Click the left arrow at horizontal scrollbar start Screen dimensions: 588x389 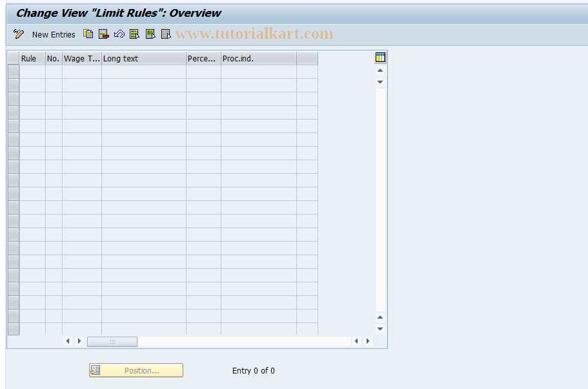[68, 341]
